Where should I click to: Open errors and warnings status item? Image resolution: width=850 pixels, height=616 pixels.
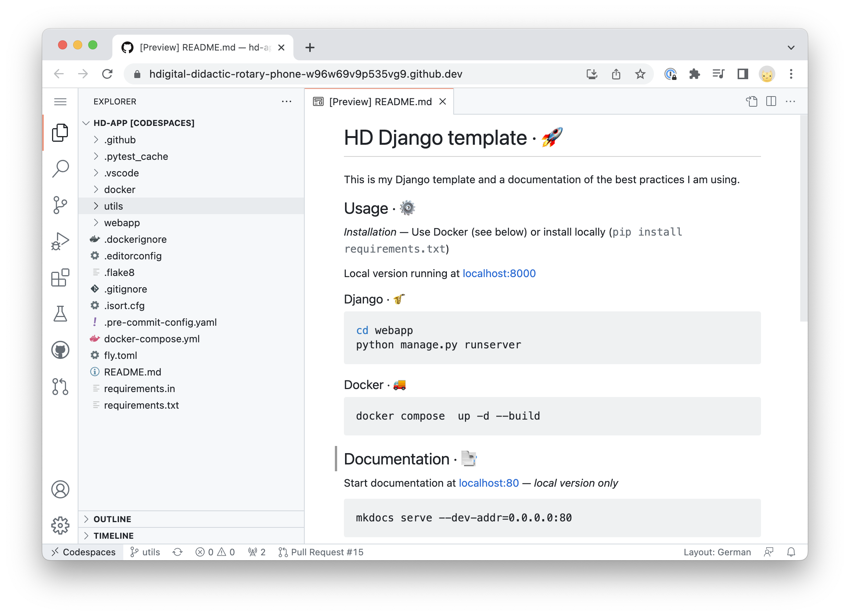click(215, 552)
